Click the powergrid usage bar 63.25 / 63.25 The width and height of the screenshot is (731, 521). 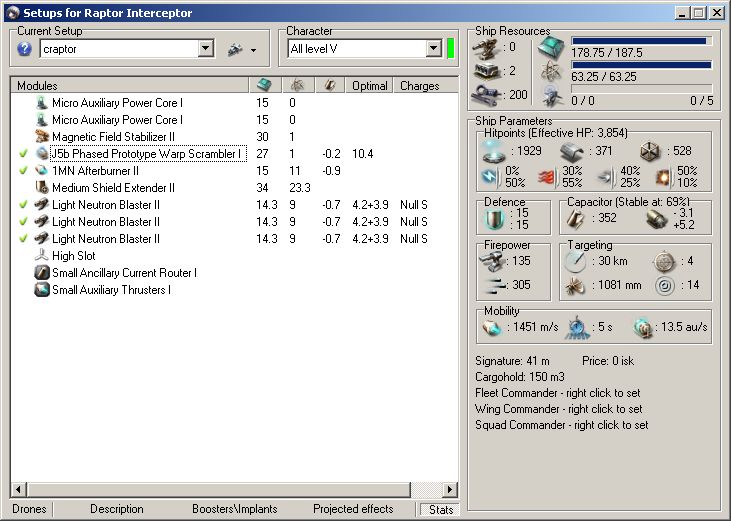tap(641, 65)
